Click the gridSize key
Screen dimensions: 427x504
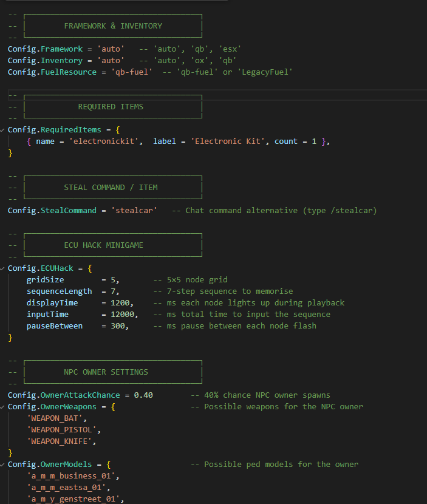(45, 280)
